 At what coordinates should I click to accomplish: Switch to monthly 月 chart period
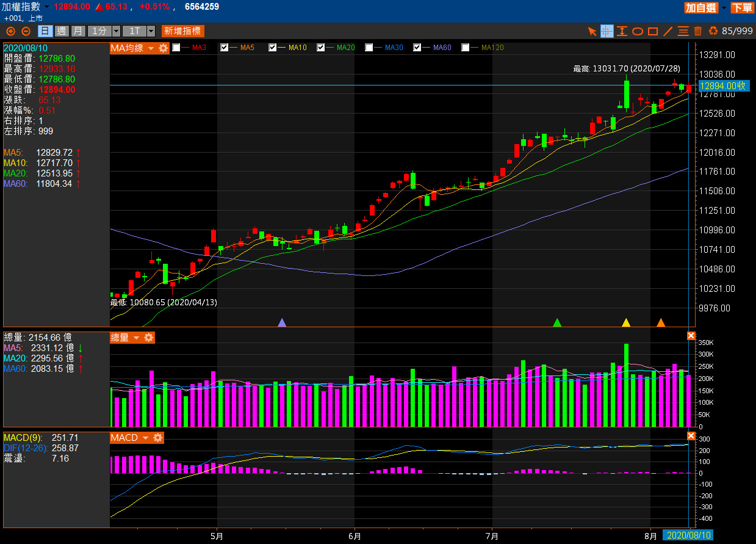(77, 31)
